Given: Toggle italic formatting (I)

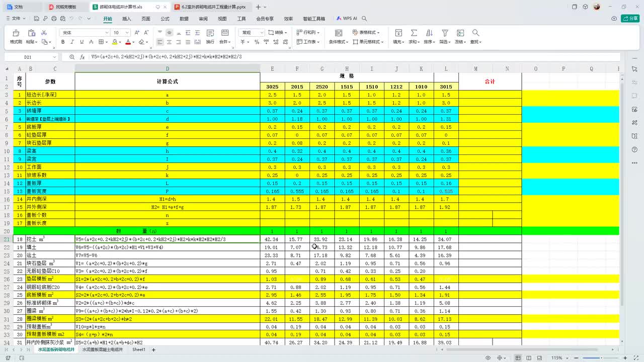Looking at the screenshot, I should [71, 42].
